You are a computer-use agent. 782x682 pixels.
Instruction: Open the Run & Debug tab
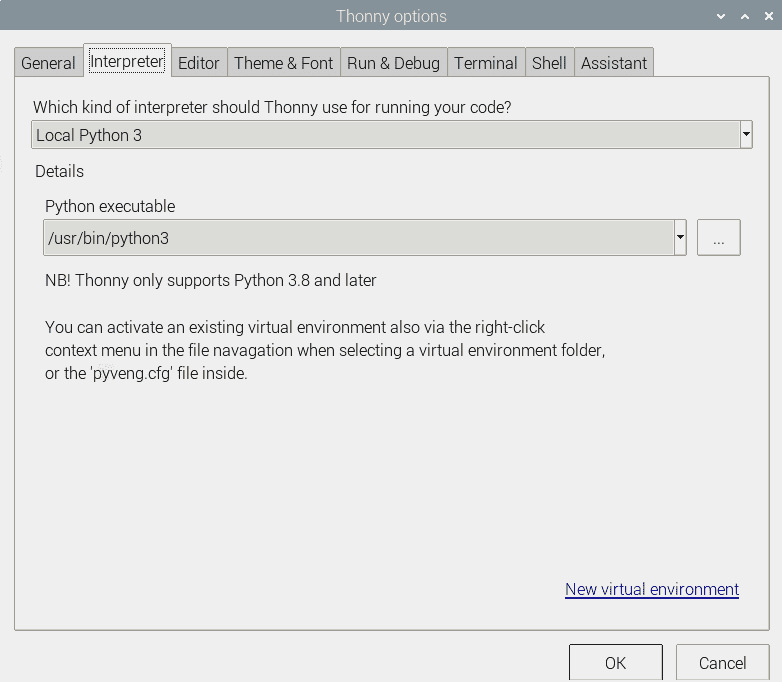coord(393,63)
